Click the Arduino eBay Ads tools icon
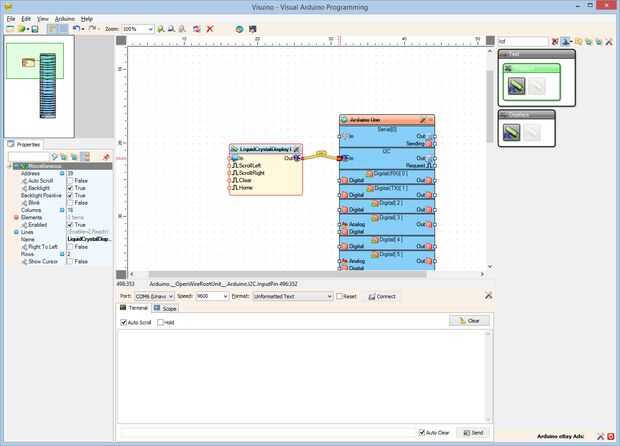The height and width of the screenshot is (446, 620). click(x=601, y=437)
